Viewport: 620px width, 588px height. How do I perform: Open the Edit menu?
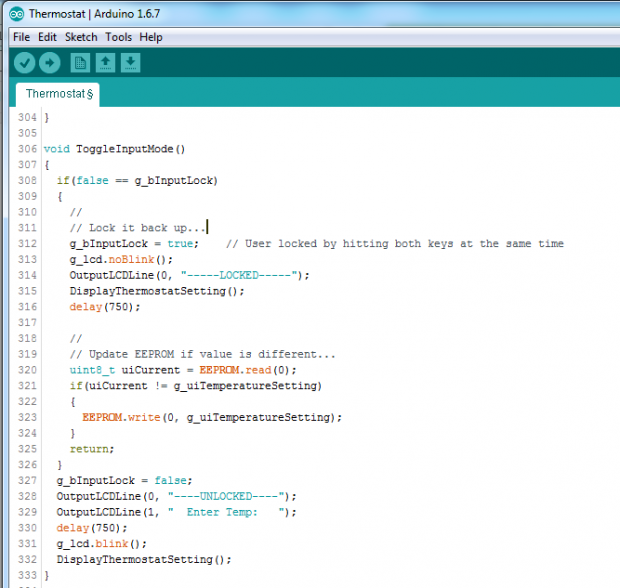(x=47, y=37)
